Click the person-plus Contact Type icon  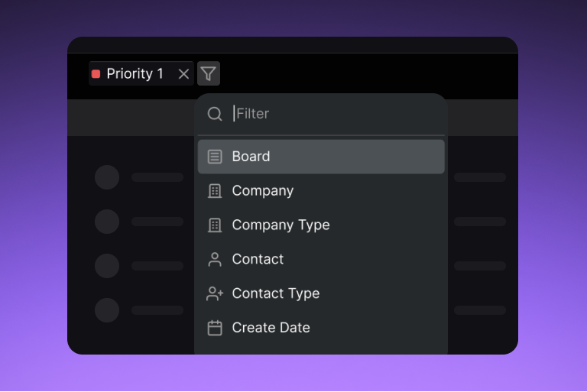pos(215,293)
